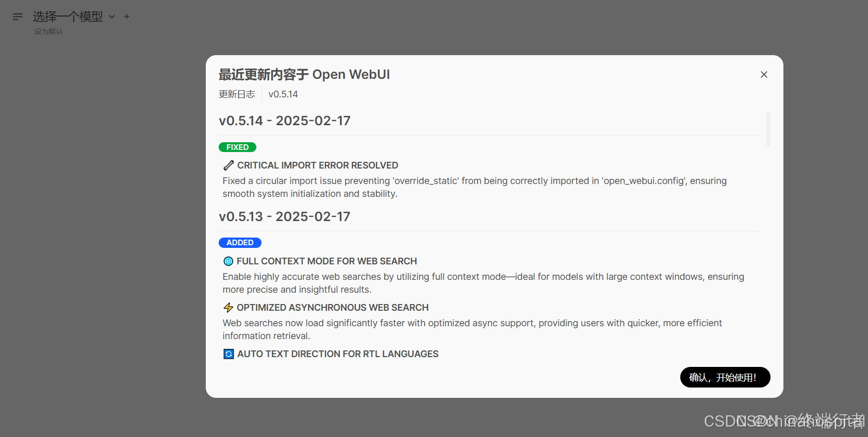The width and height of the screenshot is (868, 437).
Task: Click the circular import fix description text
Action: [474, 187]
